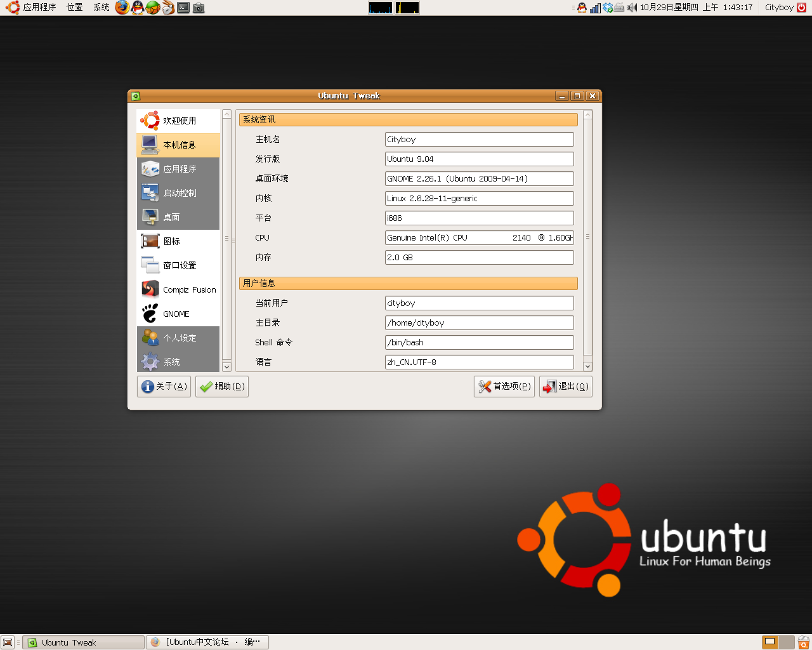Open the 系统 System menu in top panel
Viewport: 812px width, 650px height.
click(101, 8)
